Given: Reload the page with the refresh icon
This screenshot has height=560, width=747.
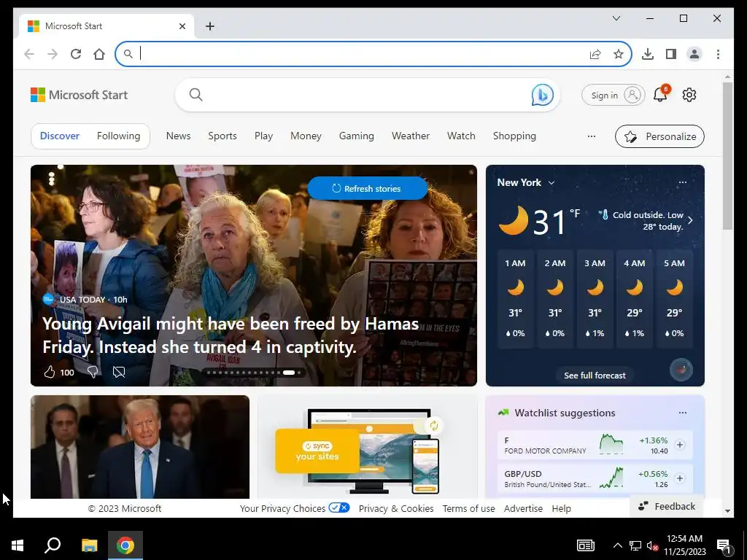Looking at the screenshot, I should pyautogui.click(x=76, y=54).
